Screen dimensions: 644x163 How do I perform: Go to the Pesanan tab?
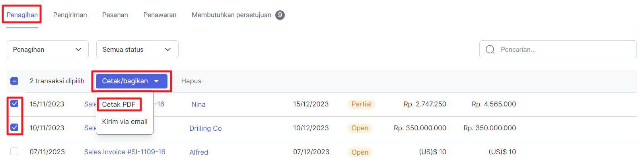pyautogui.click(x=115, y=15)
